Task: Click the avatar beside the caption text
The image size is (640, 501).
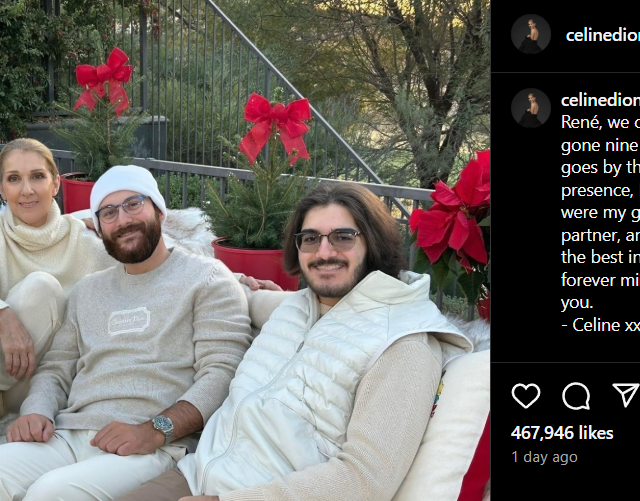Action: [531, 108]
